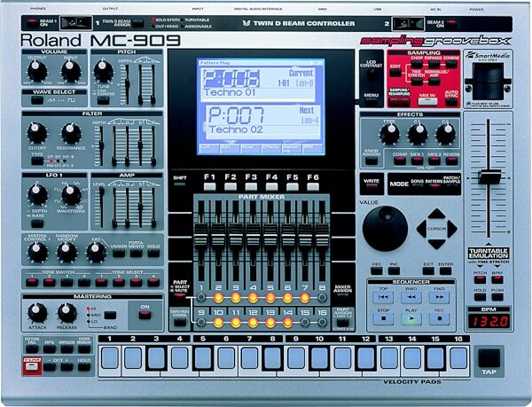The height and width of the screenshot is (407, 532).
Task: Toggle part 2 button in mixer
Action: [x=218, y=297]
